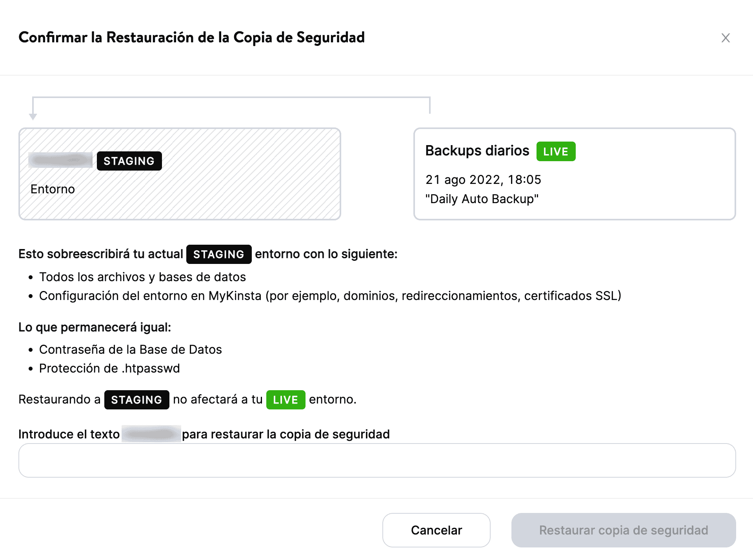The height and width of the screenshot is (560, 753).
Task: Click the Entorno label on the staging card
Action: tap(53, 189)
